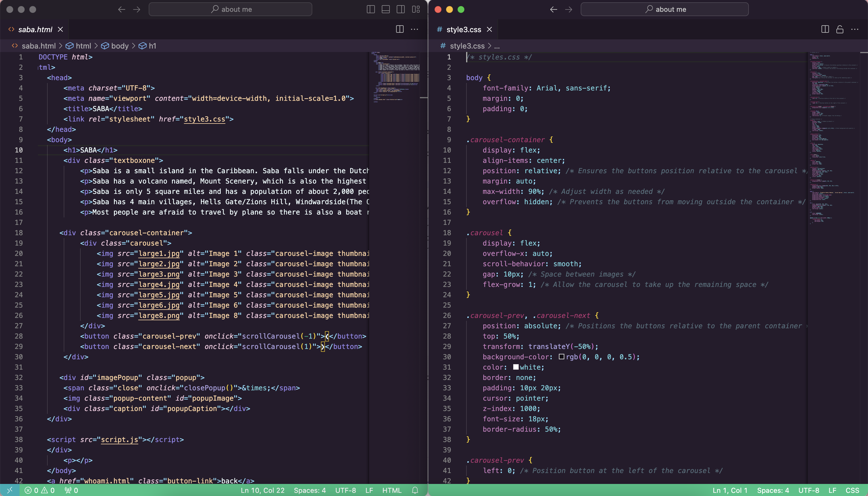Viewport: 868px width, 496px height.
Task: Click the white color swatch
Action: click(516, 367)
